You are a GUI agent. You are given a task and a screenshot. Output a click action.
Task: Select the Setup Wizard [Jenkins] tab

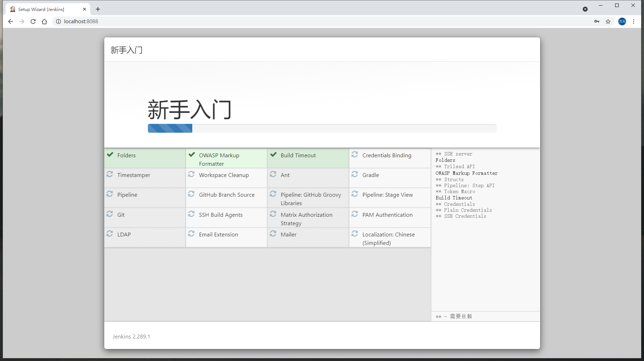pos(48,9)
